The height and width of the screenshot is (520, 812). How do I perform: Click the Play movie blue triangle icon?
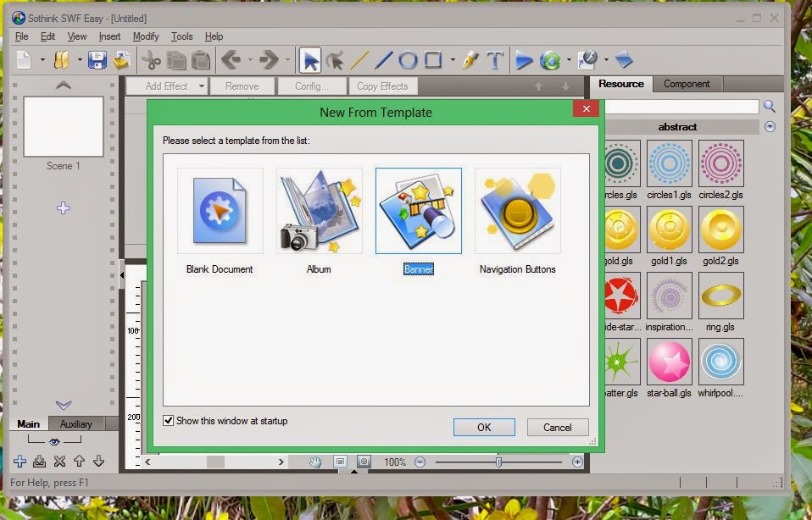(x=524, y=60)
